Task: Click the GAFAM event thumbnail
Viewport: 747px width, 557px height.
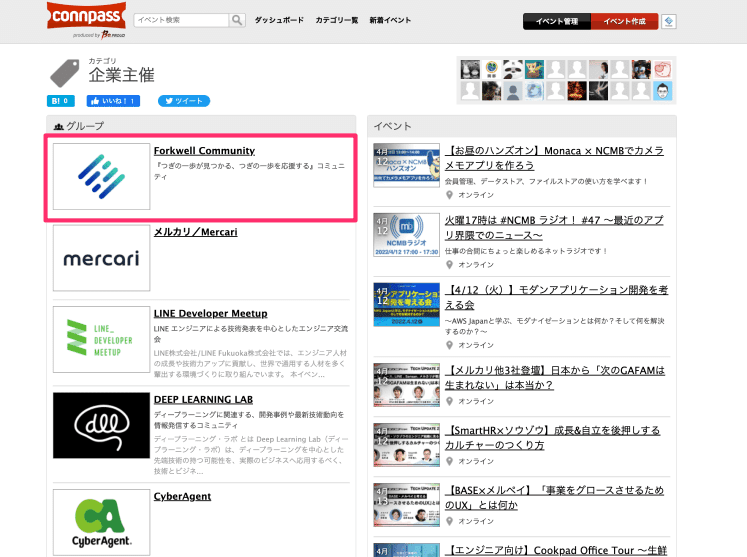Action: coord(406,385)
